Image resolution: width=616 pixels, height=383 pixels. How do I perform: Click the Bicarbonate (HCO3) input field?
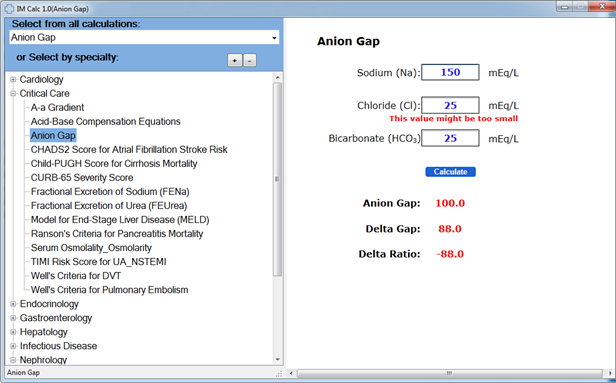click(450, 138)
